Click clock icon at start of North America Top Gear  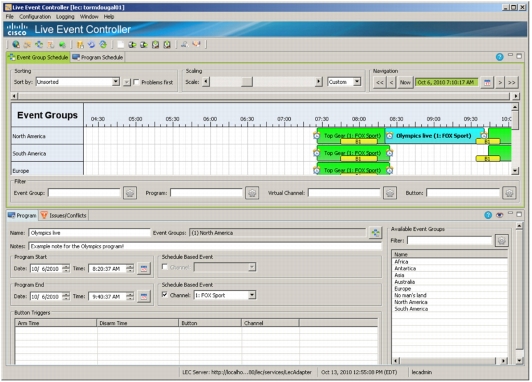pyautogui.click(x=317, y=136)
